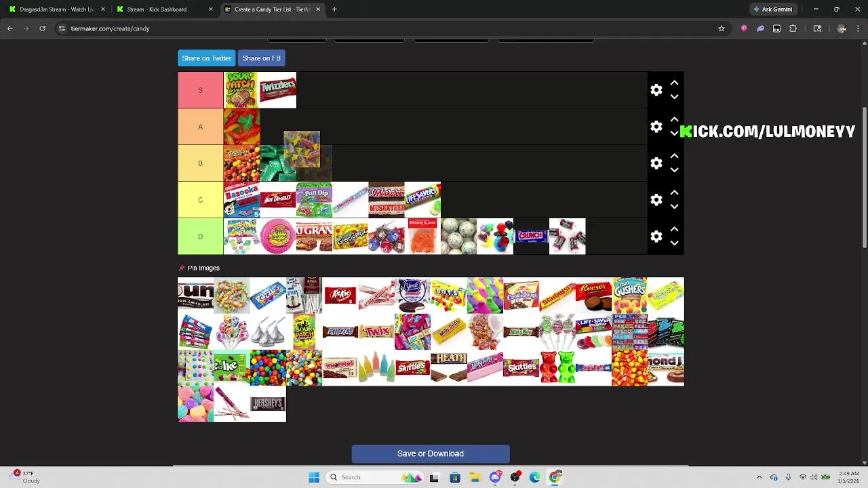Show hidden icons in the system tray
The width and height of the screenshot is (868, 488).
[x=759, y=477]
